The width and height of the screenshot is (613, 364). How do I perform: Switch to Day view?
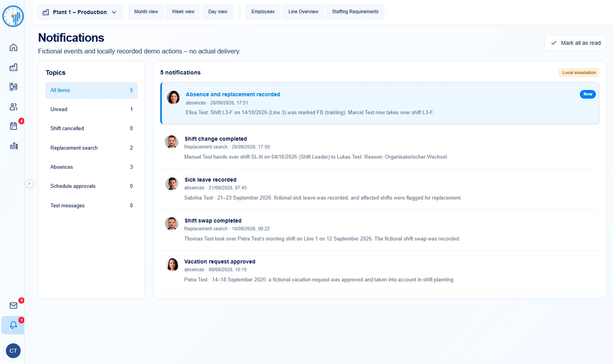click(x=218, y=12)
